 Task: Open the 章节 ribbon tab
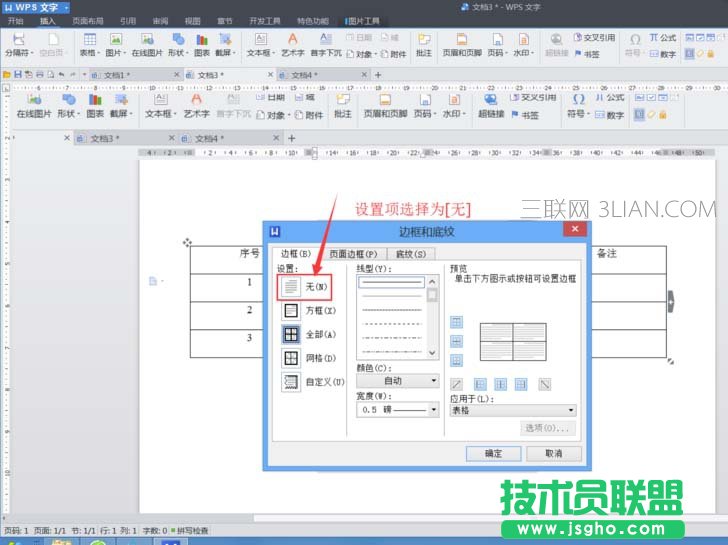225,21
